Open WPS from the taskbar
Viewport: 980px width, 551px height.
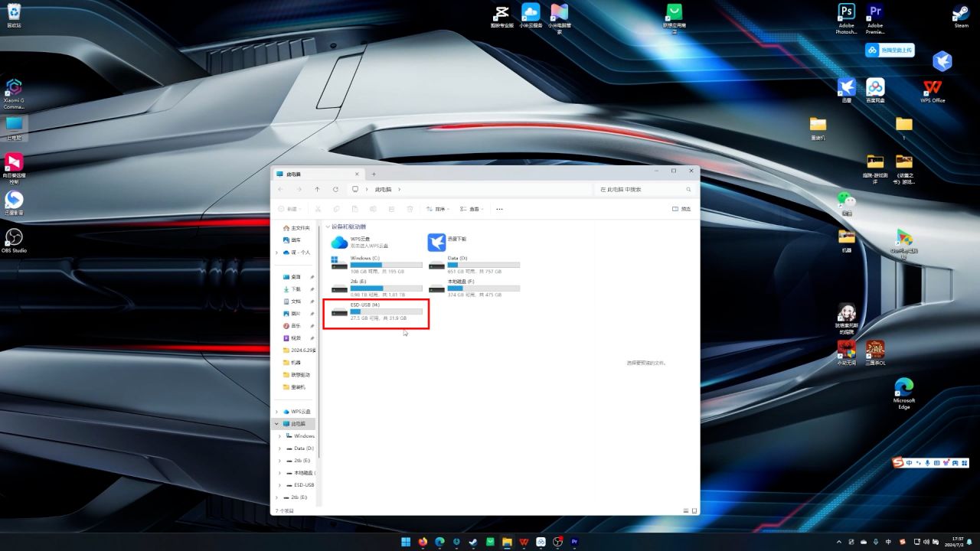[x=524, y=542]
